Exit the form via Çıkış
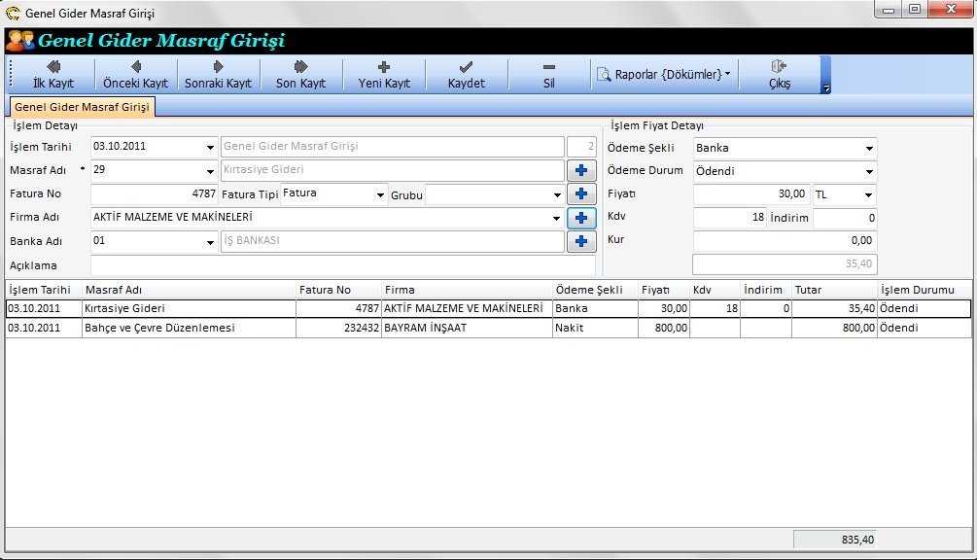 click(x=779, y=75)
